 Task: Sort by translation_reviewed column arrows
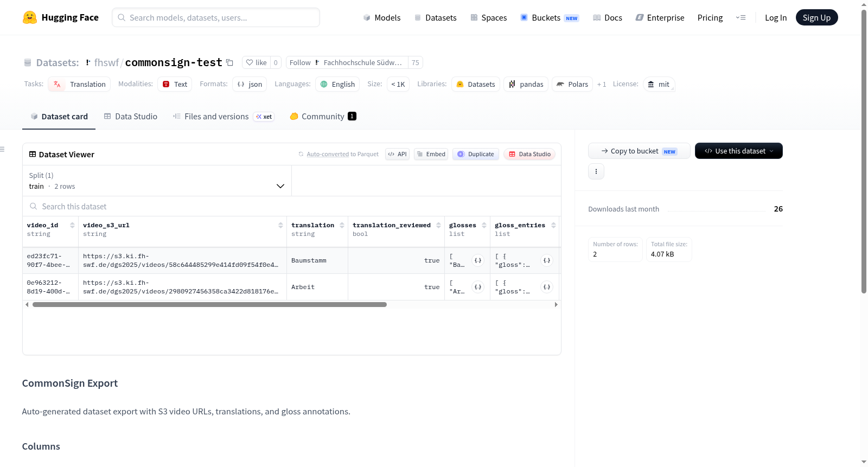coord(438,225)
